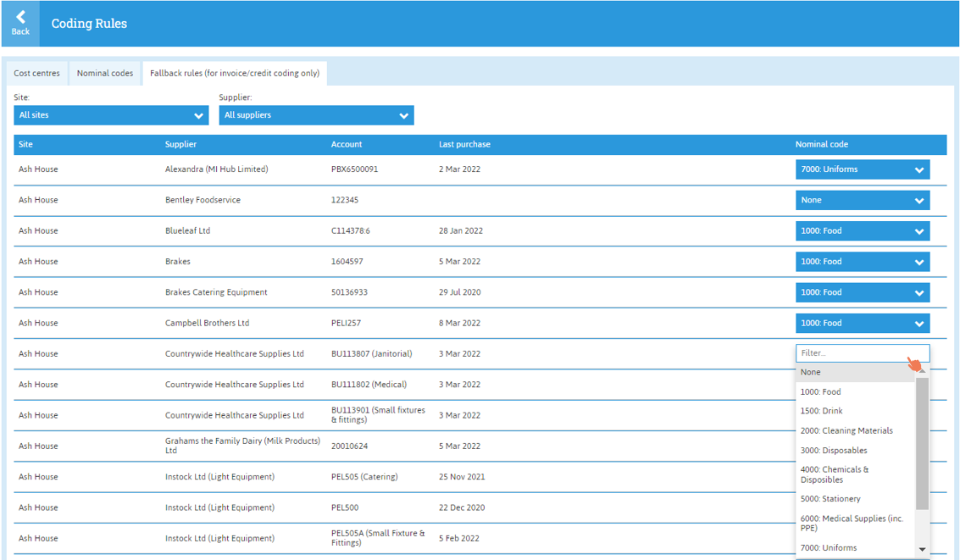Click last purchase date 2 Mar 2022
The image size is (960, 560).
pyautogui.click(x=459, y=169)
